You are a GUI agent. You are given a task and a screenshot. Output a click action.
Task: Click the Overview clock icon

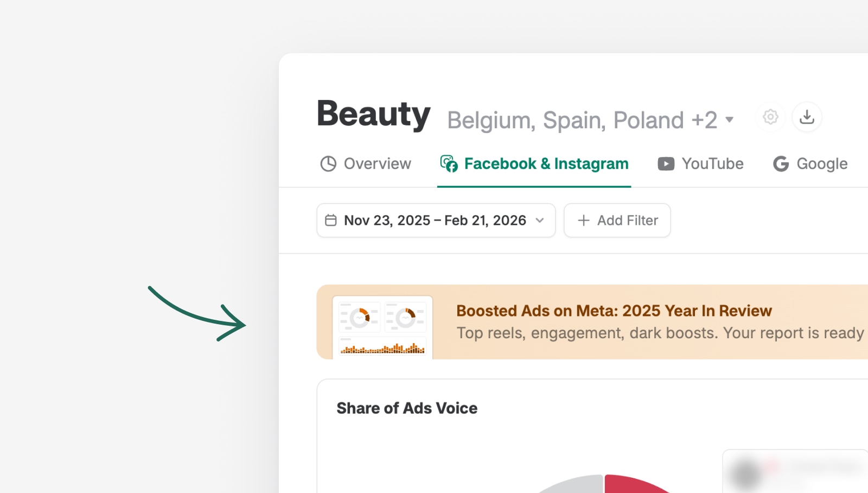(x=328, y=163)
